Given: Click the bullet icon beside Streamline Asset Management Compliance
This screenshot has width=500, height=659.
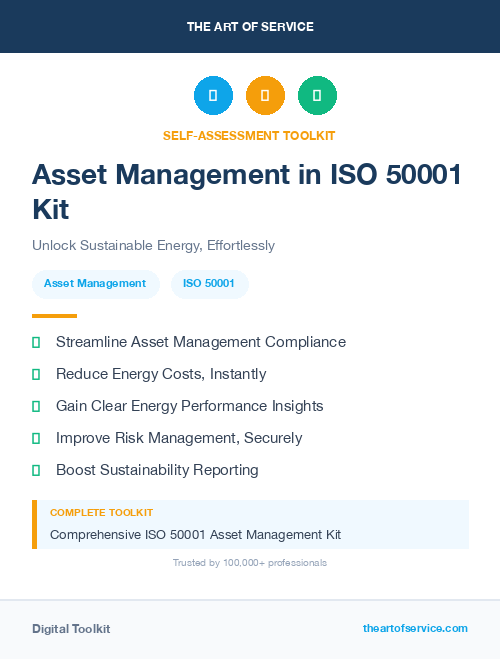Looking at the screenshot, I should (x=36, y=342).
